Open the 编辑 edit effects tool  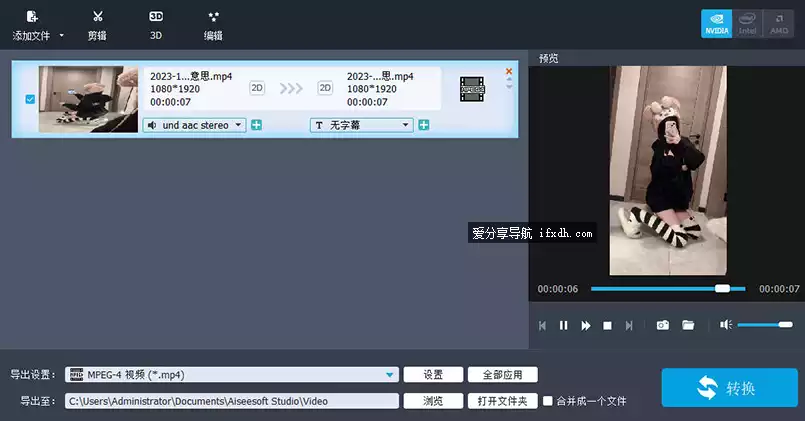click(213, 26)
